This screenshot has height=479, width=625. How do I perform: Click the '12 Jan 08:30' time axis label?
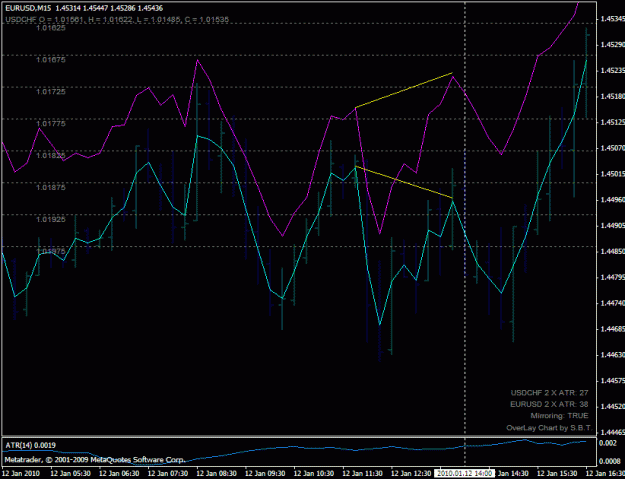pyautogui.click(x=216, y=473)
